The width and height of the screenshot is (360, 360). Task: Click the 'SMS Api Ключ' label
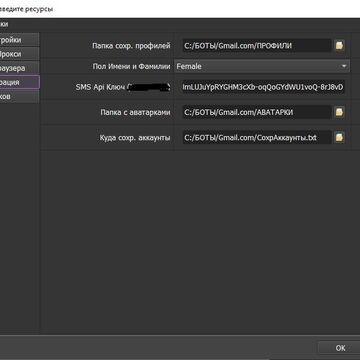pos(100,87)
